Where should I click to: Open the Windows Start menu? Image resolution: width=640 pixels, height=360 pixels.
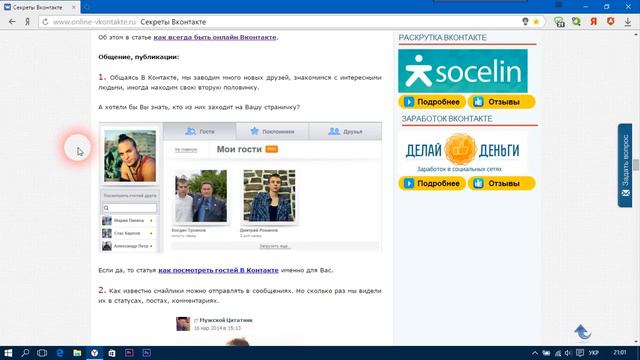(x=8, y=353)
